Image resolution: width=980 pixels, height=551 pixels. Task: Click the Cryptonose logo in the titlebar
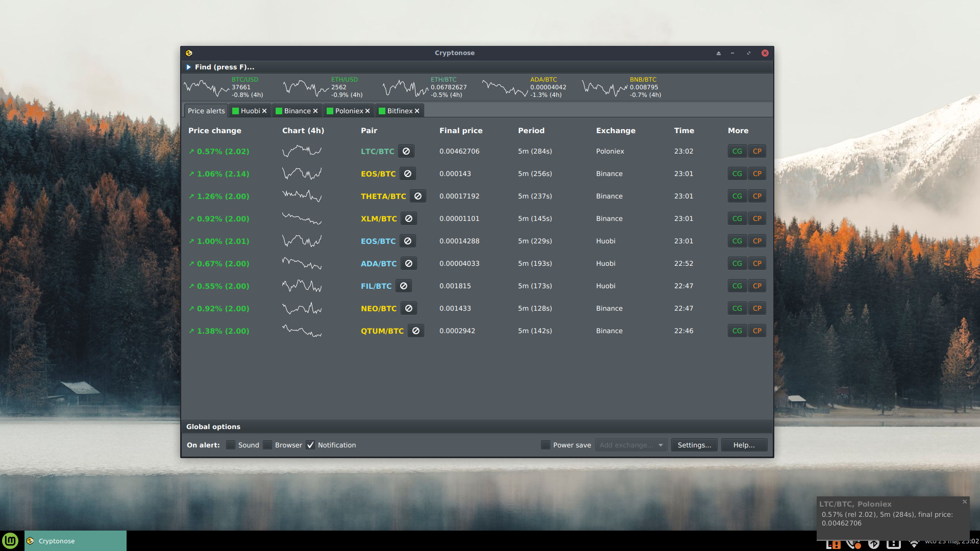[x=190, y=53]
